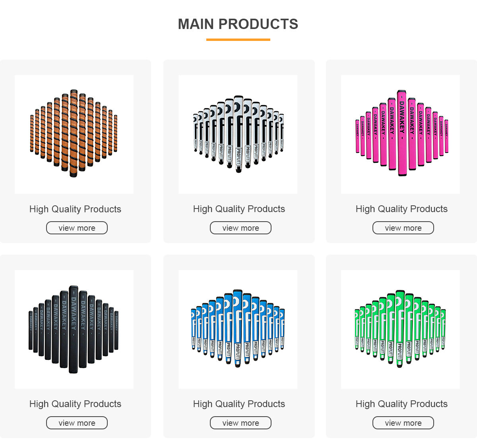
Task: Click 'High Quality Products' title under black grips
Action: (75, 404)
